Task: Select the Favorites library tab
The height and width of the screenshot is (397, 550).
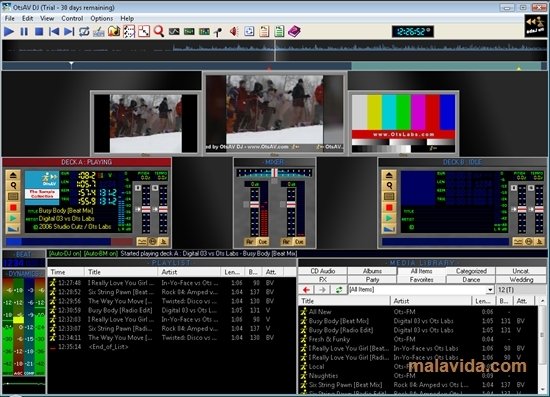Action: coord(421,280)
